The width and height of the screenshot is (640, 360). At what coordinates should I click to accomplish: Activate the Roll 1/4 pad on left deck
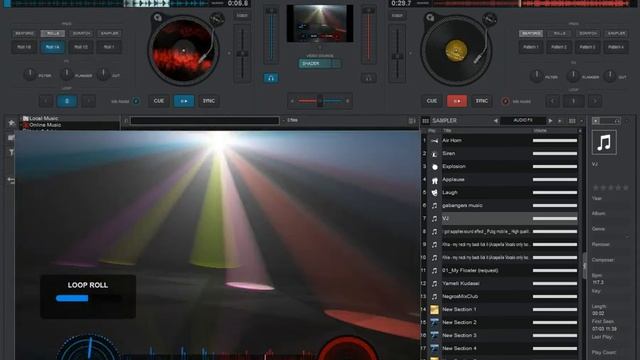tap(52, 47)
